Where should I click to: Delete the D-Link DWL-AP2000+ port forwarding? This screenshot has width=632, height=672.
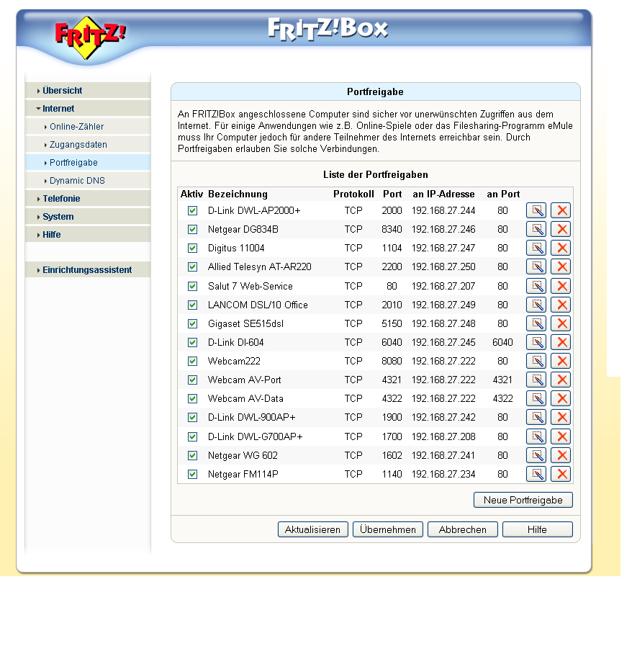pos(561,210)
